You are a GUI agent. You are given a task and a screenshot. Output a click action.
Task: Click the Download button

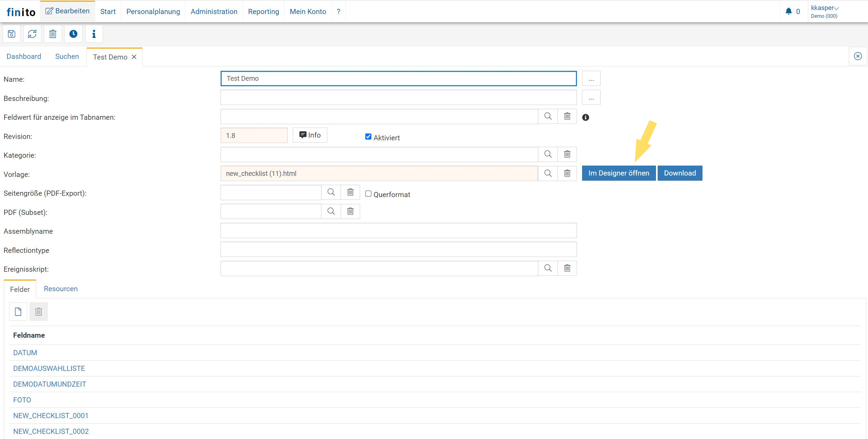click(x=680, y=173)
